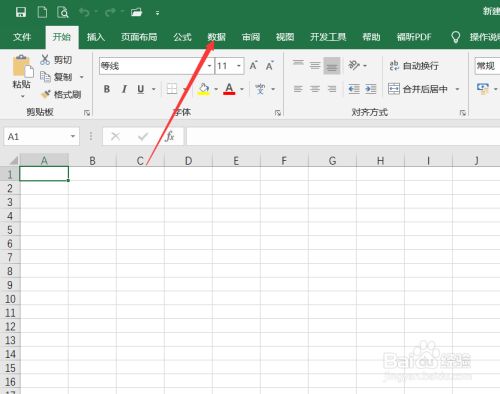
Task: Open the 文件 menu
Action: pyautogui.click(x=22, y=37)
